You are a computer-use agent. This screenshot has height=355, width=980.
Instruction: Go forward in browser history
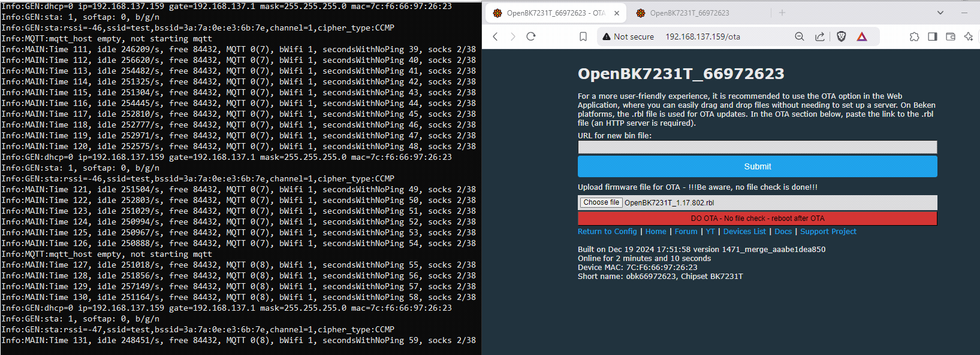tap(512, 37)
